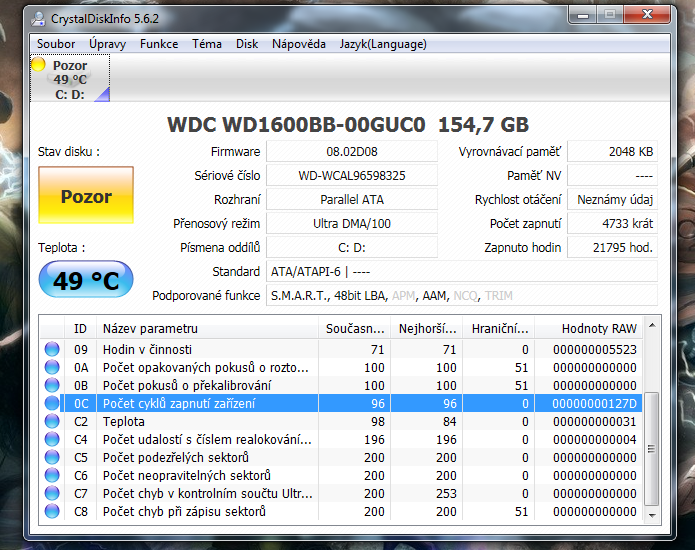This screenshot has height=550, width=695.
Task: Select row Počet opakovaných pokusů o rozto...
Action: click(x=340, y=367)
